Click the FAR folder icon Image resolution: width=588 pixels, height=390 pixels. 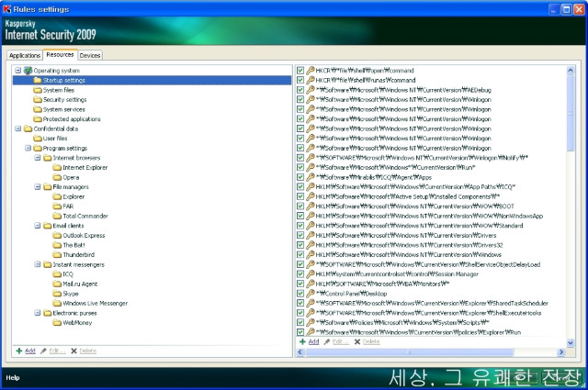click(x=57, y=206)
